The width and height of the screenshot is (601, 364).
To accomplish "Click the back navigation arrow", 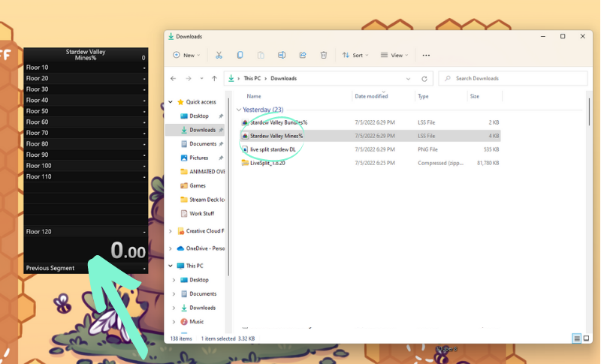I will point(174,79).
